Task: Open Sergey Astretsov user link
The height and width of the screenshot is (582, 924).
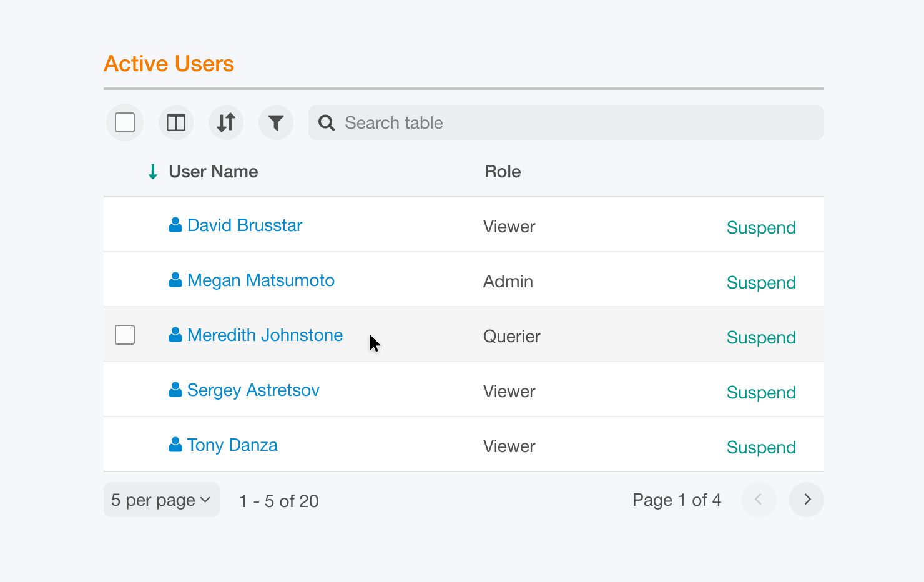Action: [253, 390]
